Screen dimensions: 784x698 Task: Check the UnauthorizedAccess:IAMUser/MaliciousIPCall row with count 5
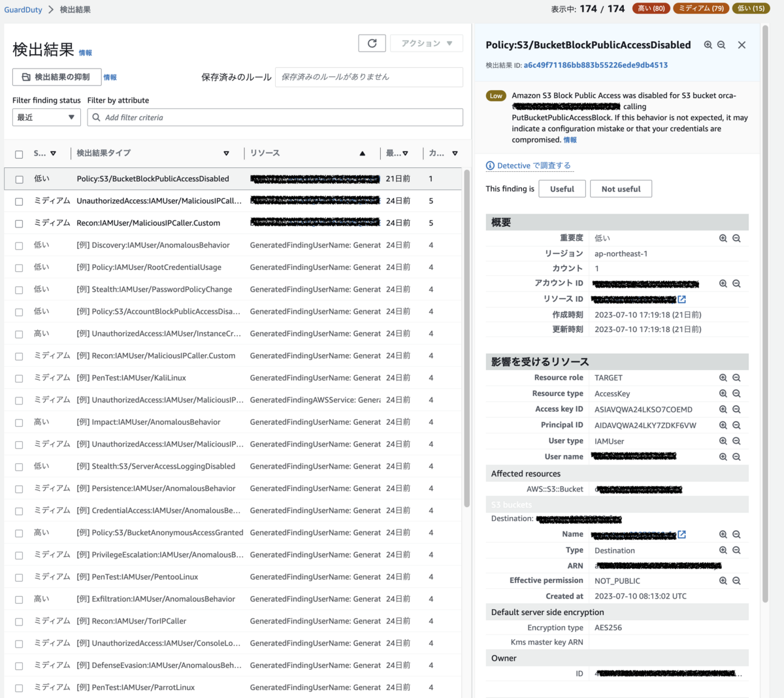[x=19, y=201]
